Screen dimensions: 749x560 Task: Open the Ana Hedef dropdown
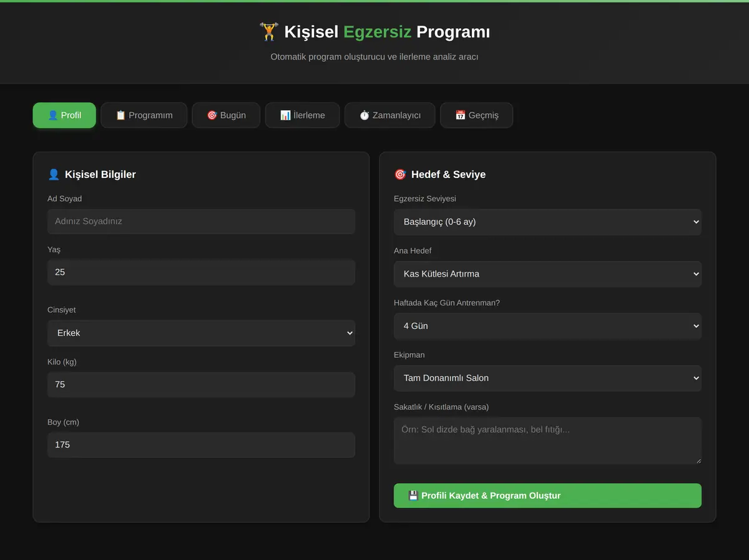pos(547,274)
